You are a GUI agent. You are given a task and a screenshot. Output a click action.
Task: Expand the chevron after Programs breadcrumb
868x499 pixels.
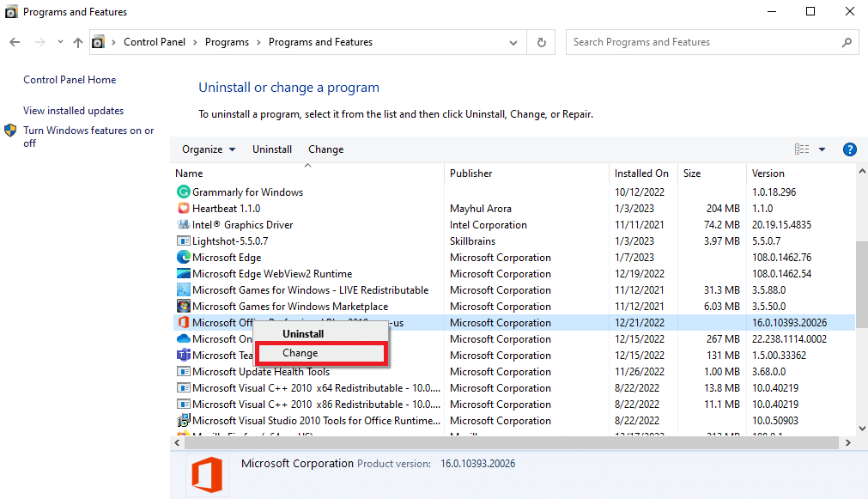coord(258,42)
